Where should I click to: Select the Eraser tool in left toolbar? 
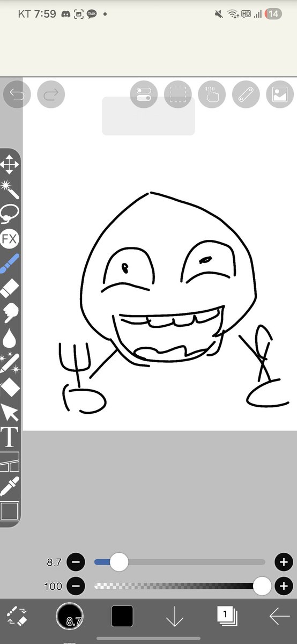(10, 288)
